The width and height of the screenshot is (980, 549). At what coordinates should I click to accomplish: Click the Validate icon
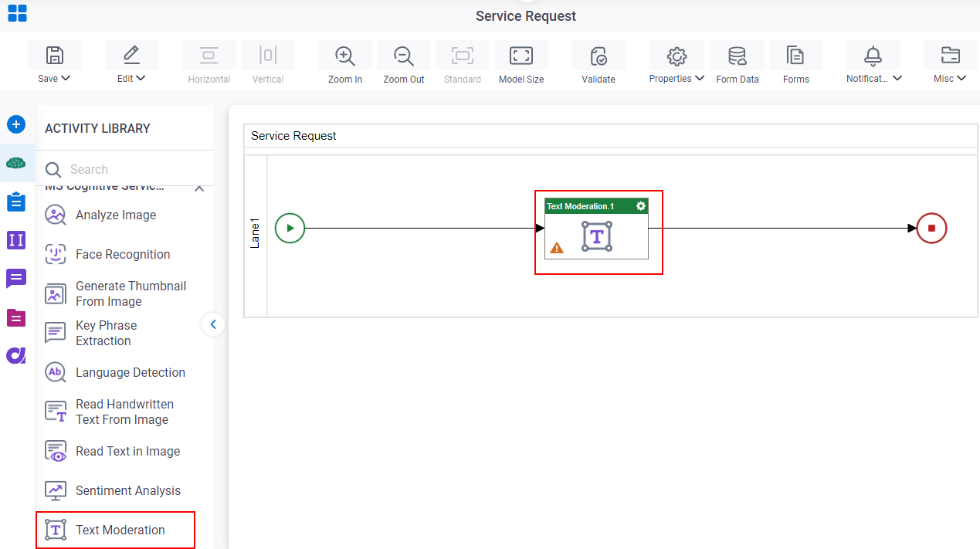point(599,56)
